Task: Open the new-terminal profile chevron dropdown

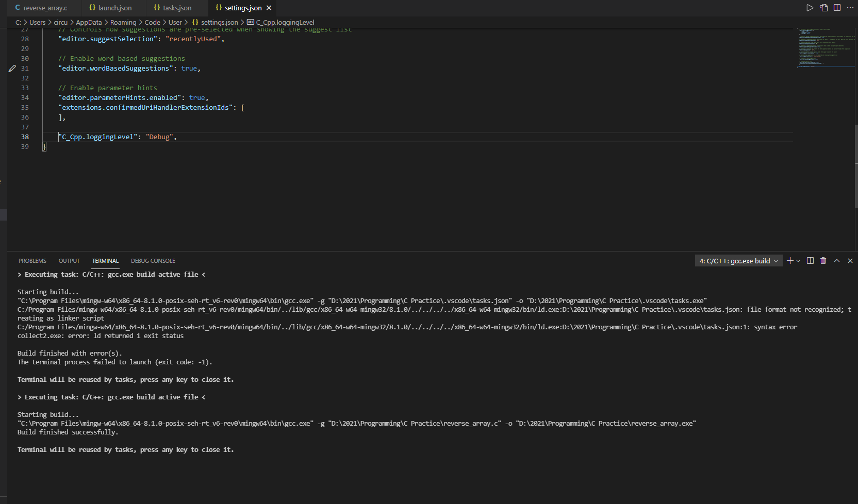Action: click(x=797, y=261)
